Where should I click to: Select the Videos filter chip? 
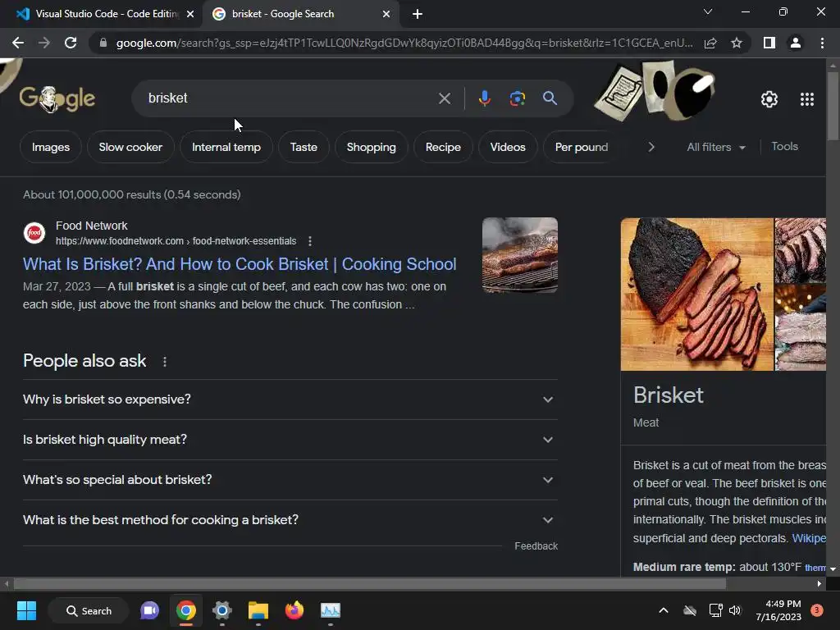tap(508, 147)
